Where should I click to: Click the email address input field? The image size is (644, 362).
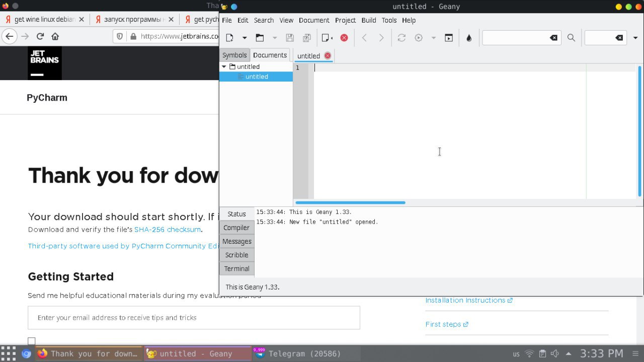(x=194, y=318)
